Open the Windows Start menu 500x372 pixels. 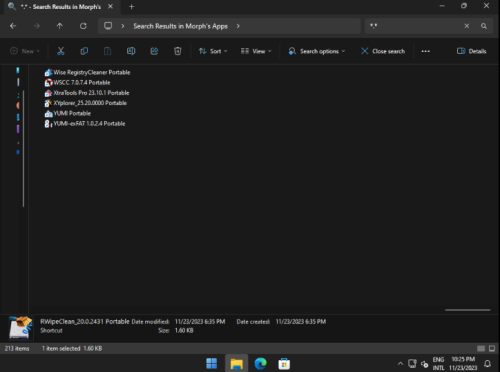(x=212, y=363)
